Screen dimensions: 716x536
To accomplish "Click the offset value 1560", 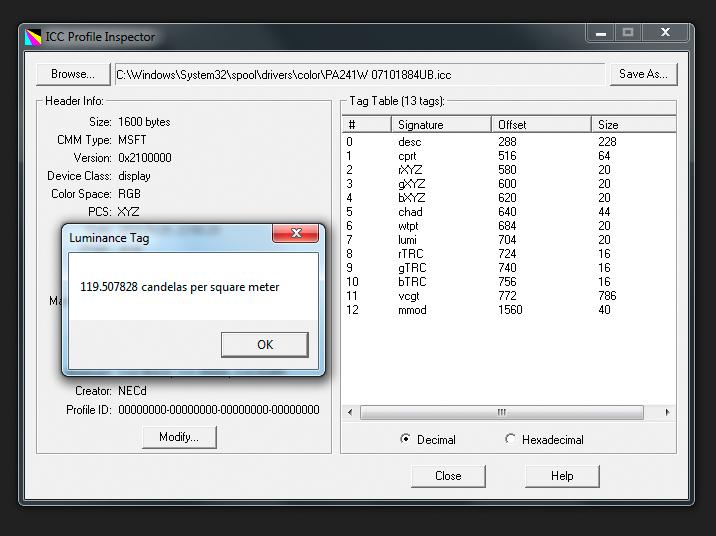I will (510, 310).
